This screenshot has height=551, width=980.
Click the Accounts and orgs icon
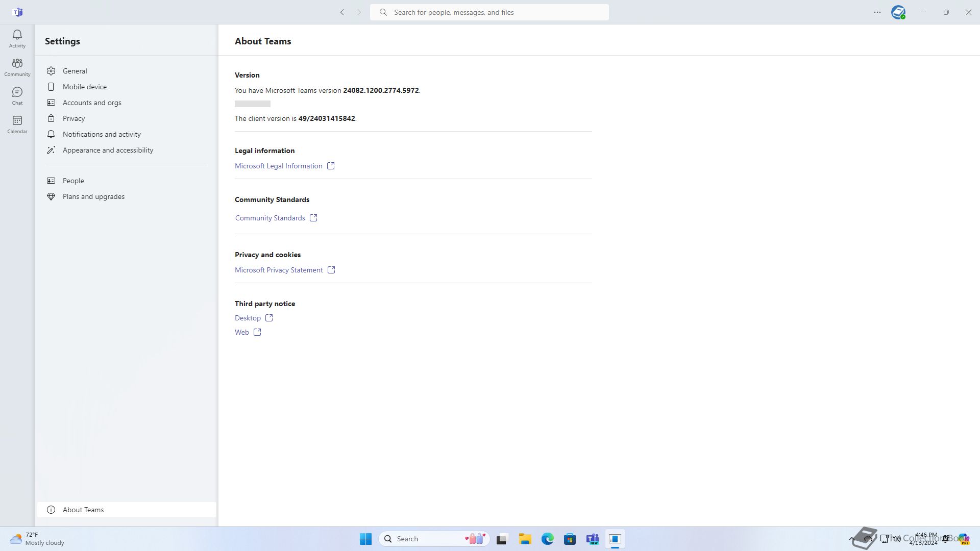pyautogui.click(x=51, y=103)
